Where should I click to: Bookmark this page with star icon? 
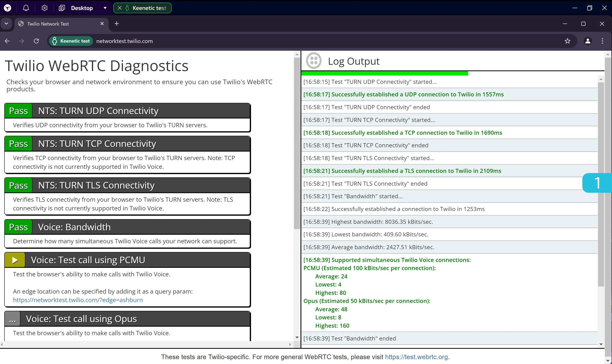pyautogui.click(x=567, y=41)
